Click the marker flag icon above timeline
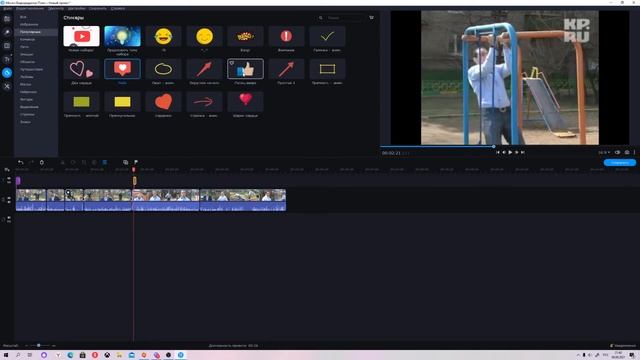Image resolution: width=640 pixels, height=360 pixels. tap(136, 162)
